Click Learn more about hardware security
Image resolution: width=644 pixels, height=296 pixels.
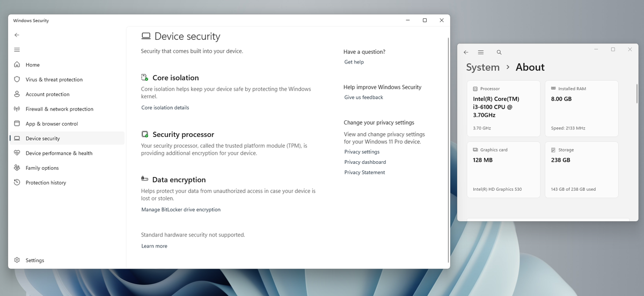pyautogui.click(x=155, y=246)
